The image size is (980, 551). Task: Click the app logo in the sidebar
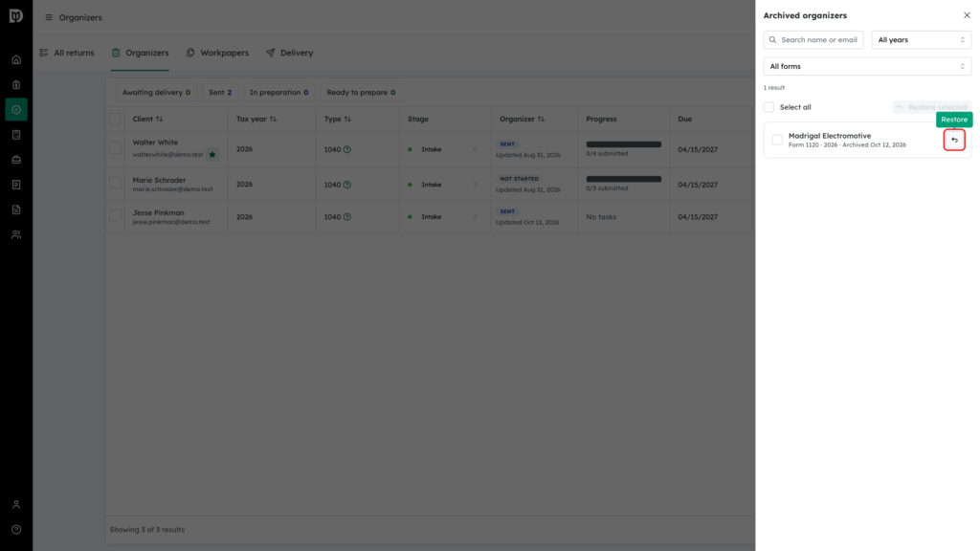pos(16,15)
